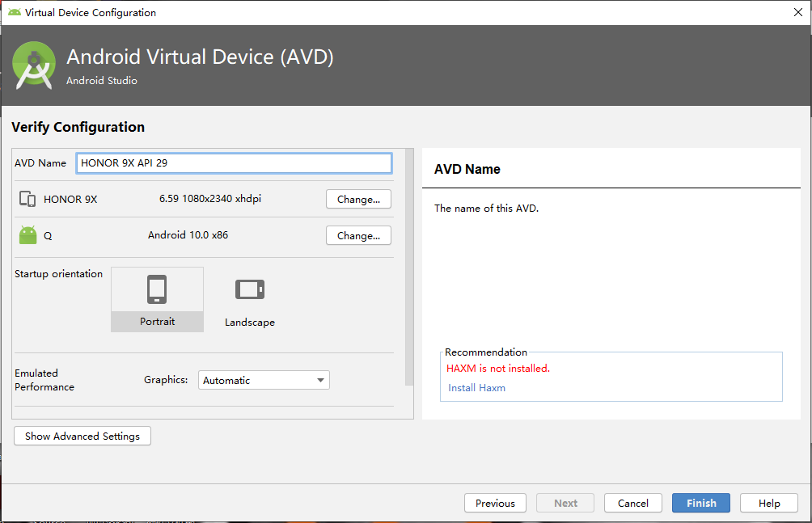Open the Graphics dropdown
Screen dimensions: 812x523
tap(263, 380)
